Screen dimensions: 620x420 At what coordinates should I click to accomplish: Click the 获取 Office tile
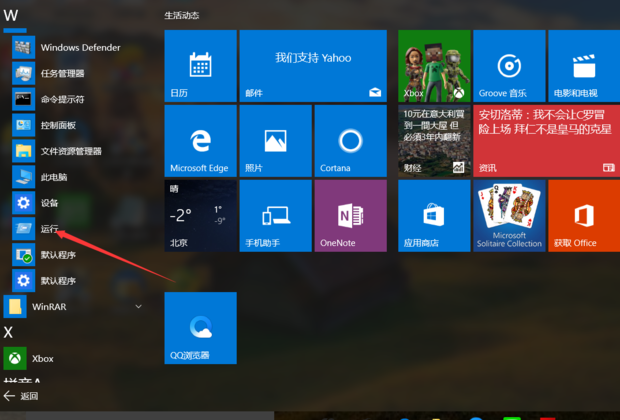(x=584, y=215)
